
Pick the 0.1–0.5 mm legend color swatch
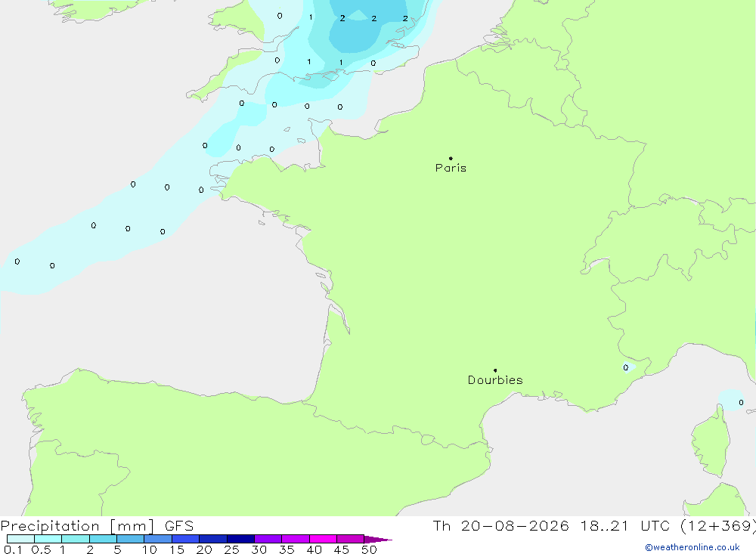tap(20, 539)
